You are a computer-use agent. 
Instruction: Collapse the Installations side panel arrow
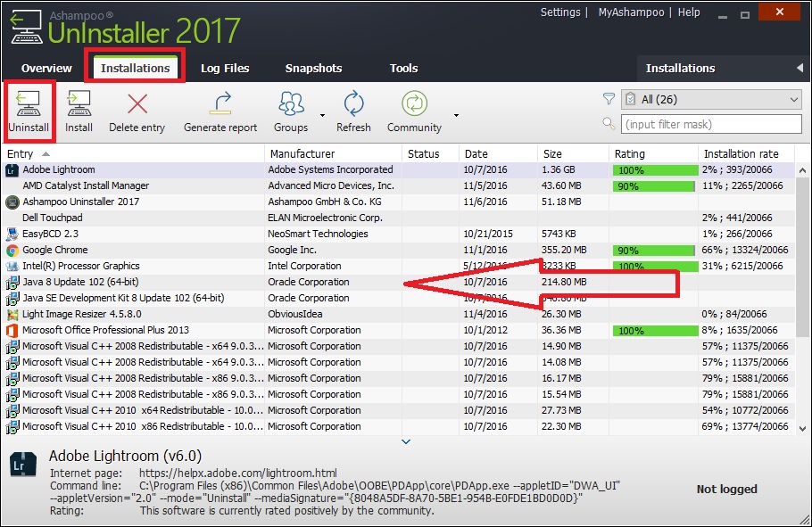800,68
